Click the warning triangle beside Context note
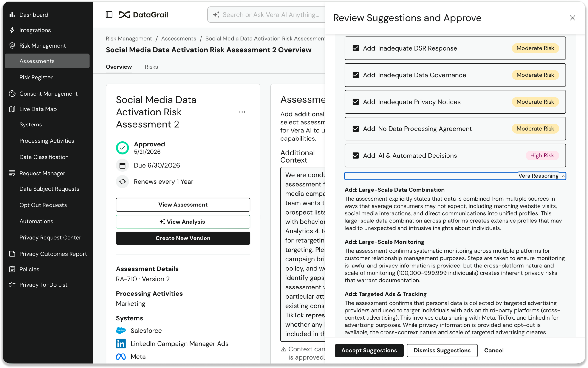588x368 pixels. tap(283, 349)
